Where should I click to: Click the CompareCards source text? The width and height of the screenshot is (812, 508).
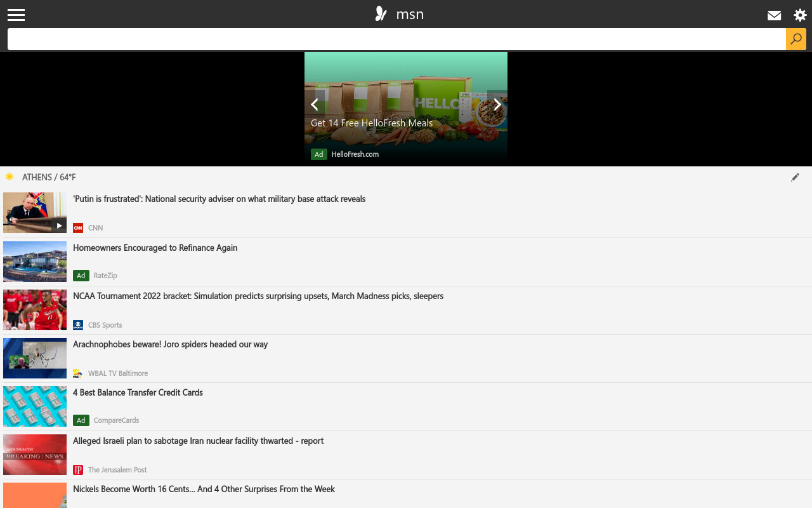point(116,420)
